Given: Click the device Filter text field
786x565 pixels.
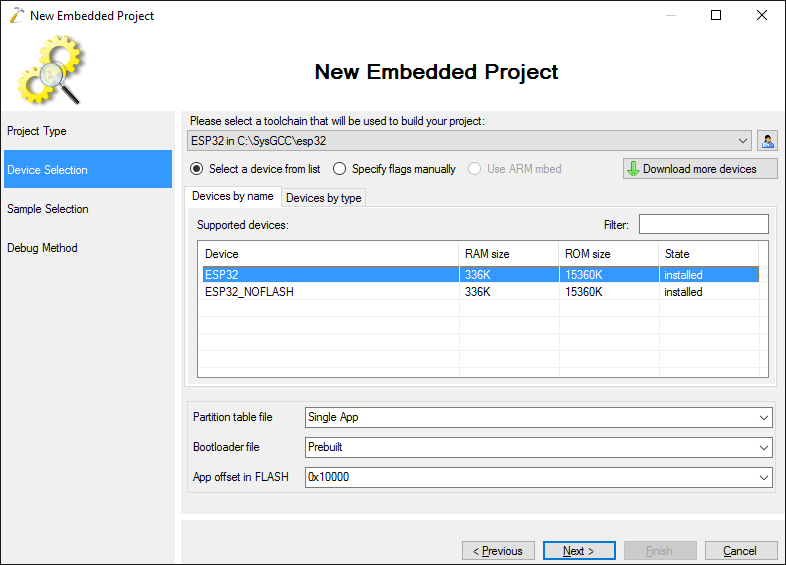Looking at the screenshot, I should click(x=703, y=225).
